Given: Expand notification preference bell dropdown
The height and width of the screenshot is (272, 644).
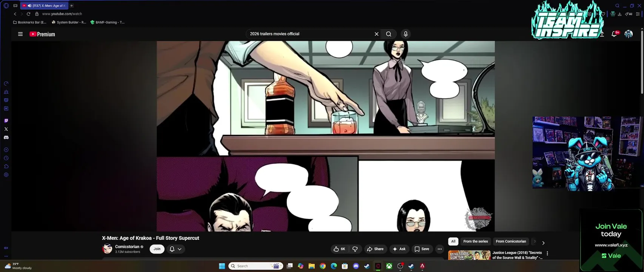Looking at the screenshot, I should (x=176, y=249).
